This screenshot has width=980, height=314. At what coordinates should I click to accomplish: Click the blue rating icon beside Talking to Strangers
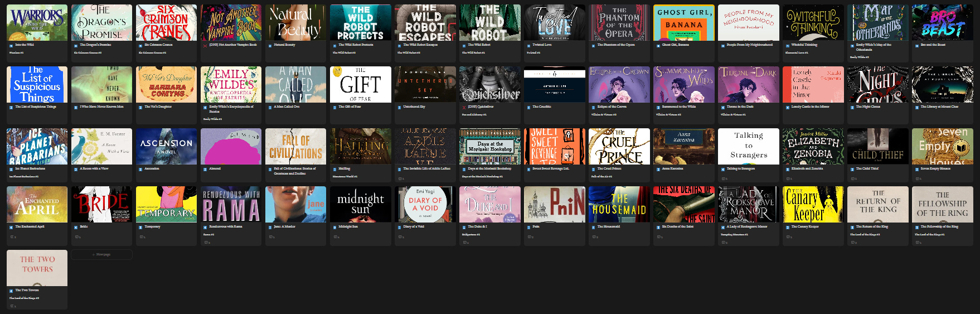point(722,168)
